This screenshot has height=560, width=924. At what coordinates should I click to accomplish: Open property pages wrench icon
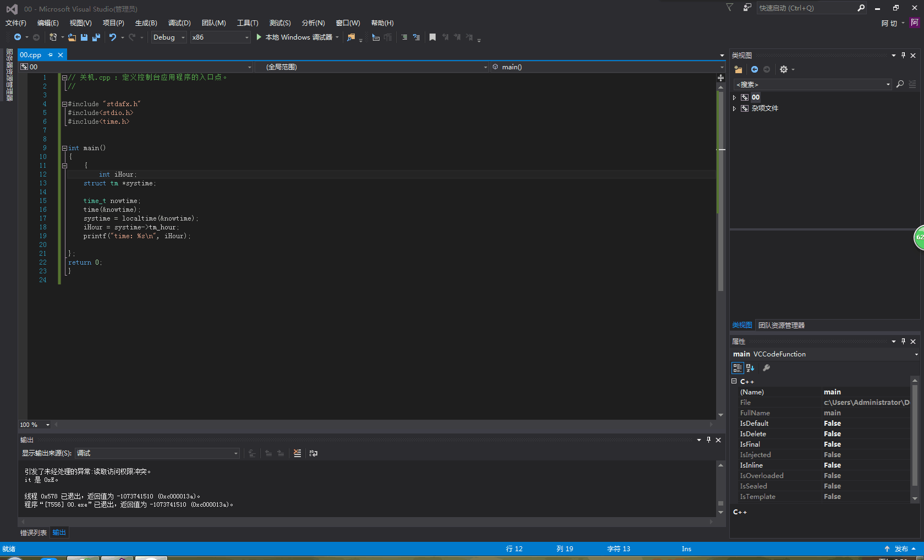(x=766, y=368)
